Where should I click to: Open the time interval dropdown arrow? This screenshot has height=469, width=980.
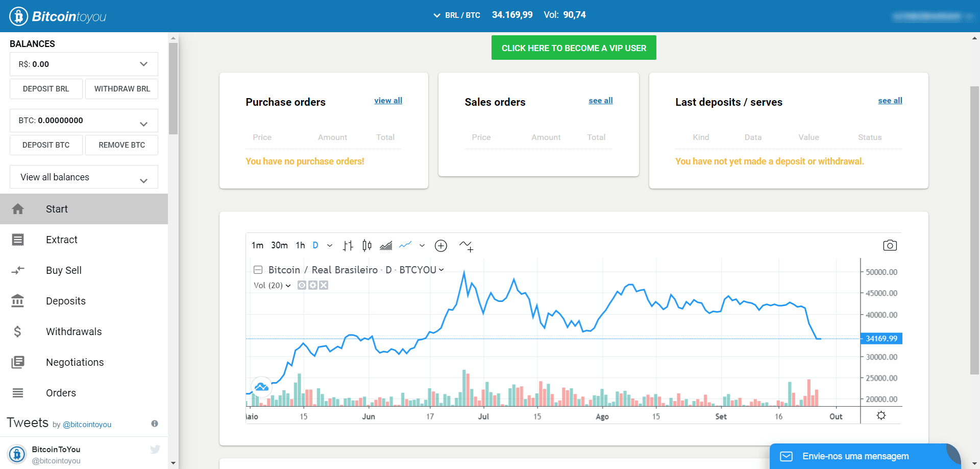pyautogui.click(x=330, y=246)
